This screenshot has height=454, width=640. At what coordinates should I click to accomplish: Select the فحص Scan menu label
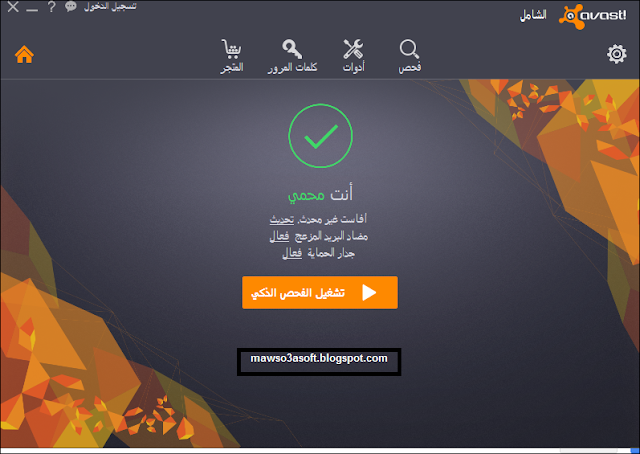click(x=410, y=67)
